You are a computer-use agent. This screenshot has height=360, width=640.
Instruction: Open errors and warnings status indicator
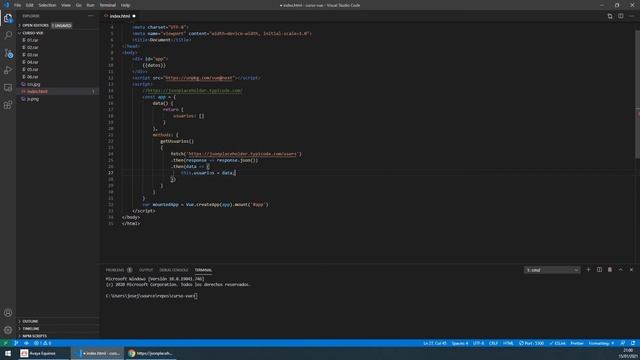pyautogui.click(x=42, y=343)
